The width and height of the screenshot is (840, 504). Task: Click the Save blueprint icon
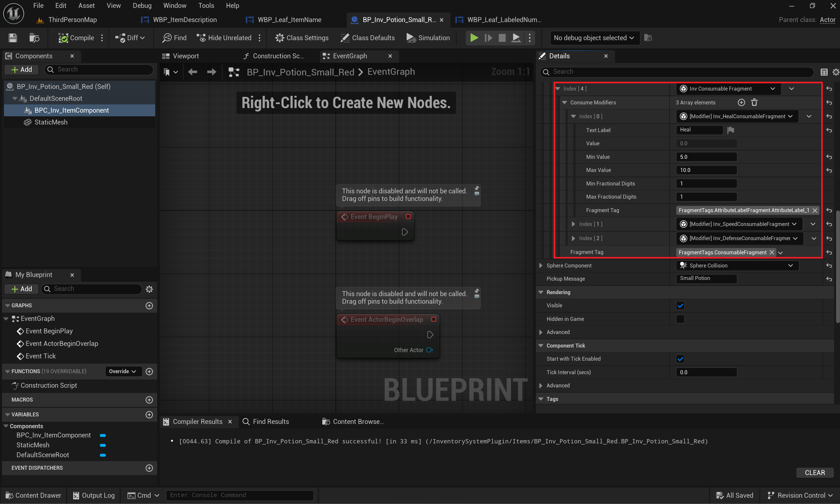pyautogui.click(x=13, y=38)
